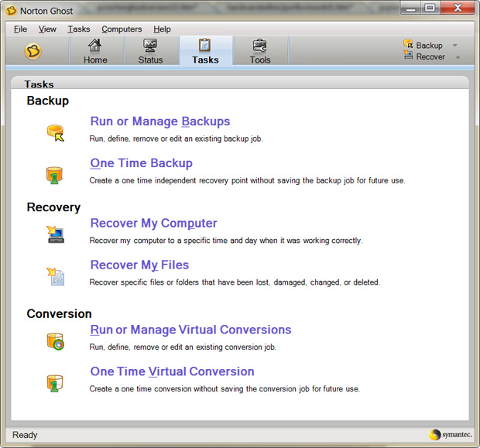Image resolution: width=480 pixels, height=448 pixels.
Task: Click 'Create a one time conversion without saving' text
Action: coord(225,388)
